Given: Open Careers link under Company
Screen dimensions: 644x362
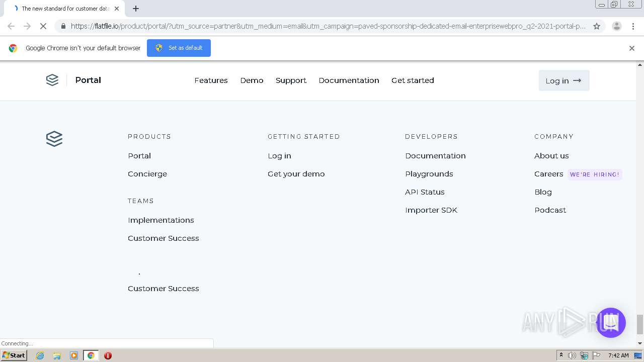Looking at the screenshot, I should [549, 174].
